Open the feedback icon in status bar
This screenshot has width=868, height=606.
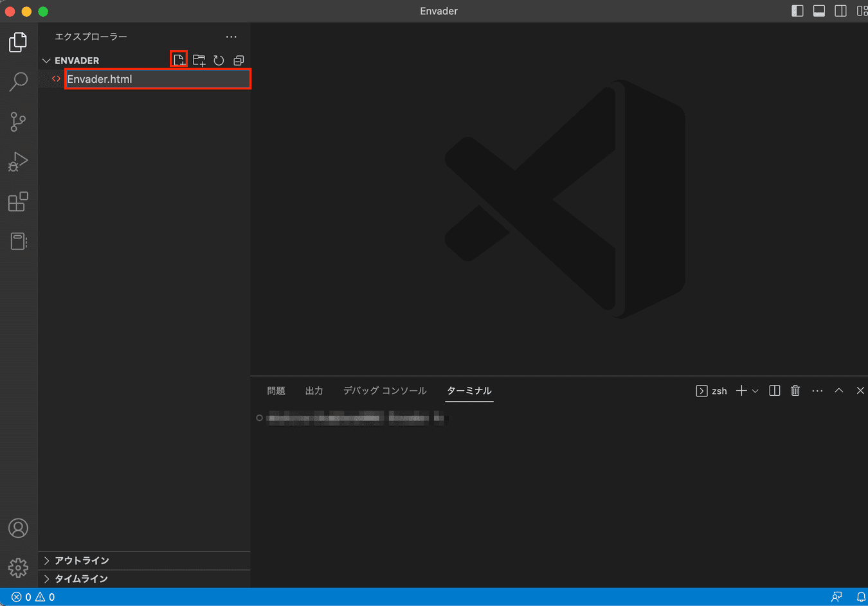tap(836, 597)
